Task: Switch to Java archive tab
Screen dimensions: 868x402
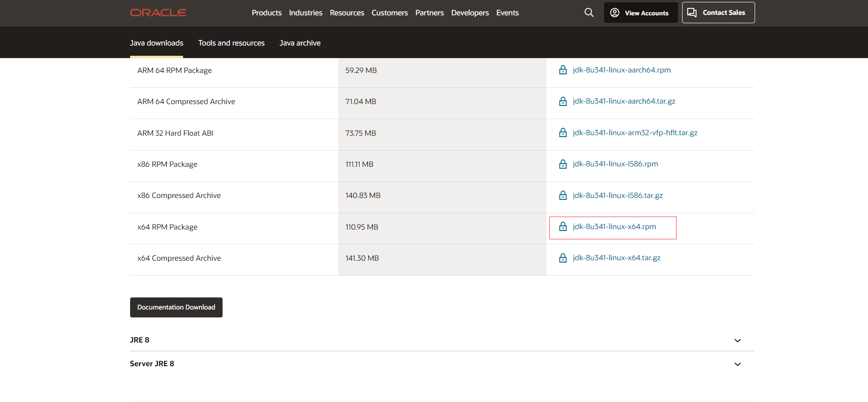Action: click(300, 43)
